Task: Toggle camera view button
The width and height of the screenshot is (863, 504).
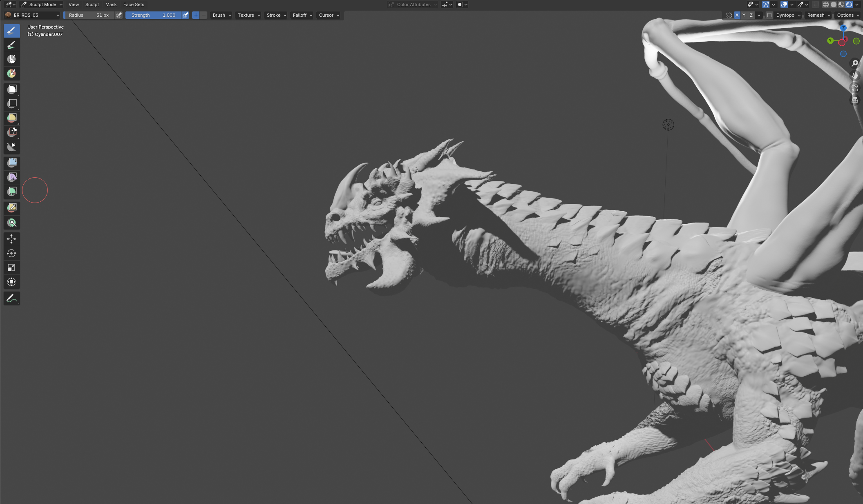Action: (x=854, y=88)
